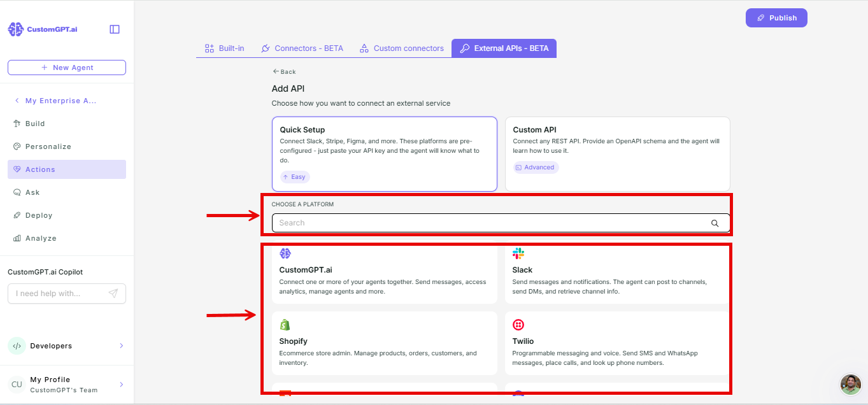Click the Twilio red logo icon
868x405 pixels.
[x=518, y=325]
